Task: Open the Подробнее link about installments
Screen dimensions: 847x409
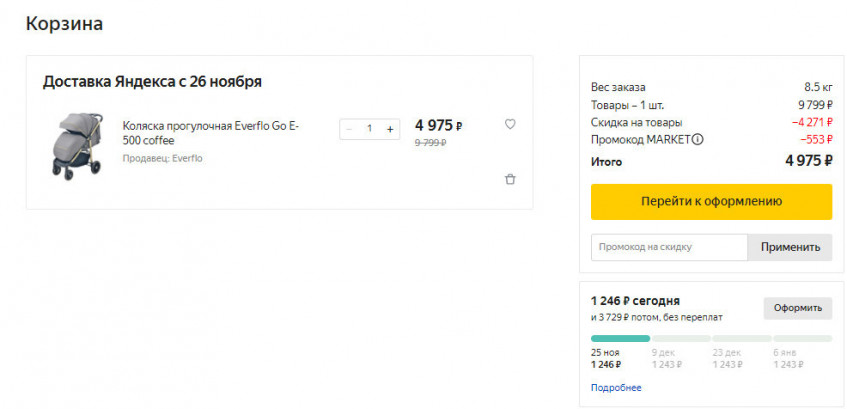Action: pos(616,388)
